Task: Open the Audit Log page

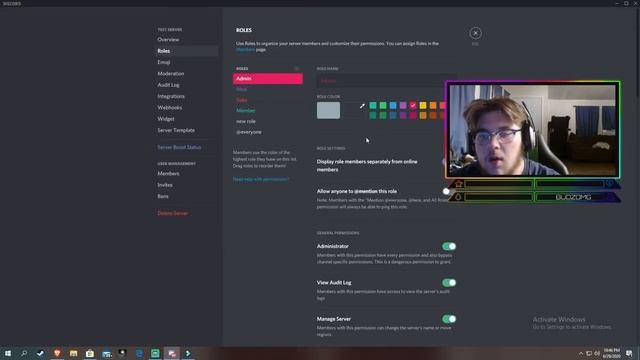Action: (186, 85)
